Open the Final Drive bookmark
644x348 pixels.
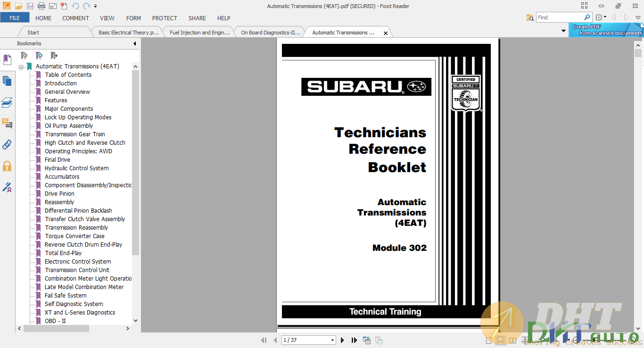(57, 160)
